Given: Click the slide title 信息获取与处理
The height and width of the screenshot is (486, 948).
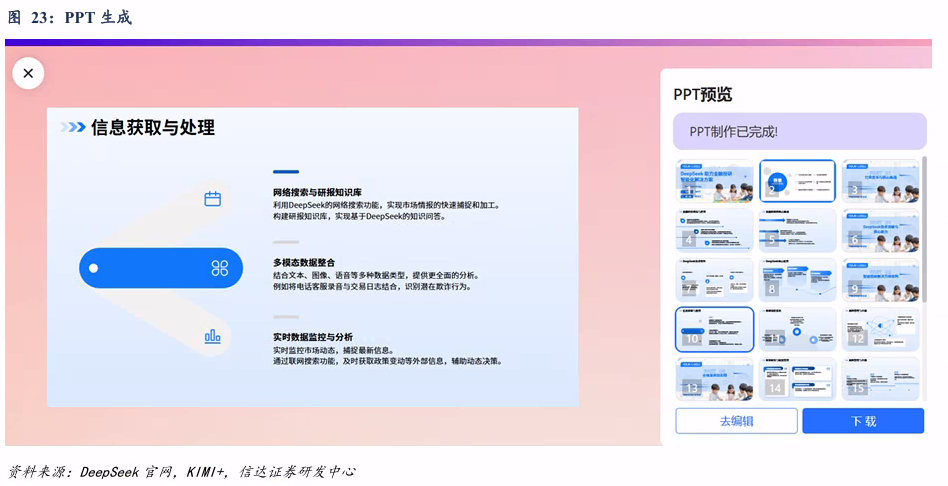Looking at the screenshot, I should (x=153, y=128).
